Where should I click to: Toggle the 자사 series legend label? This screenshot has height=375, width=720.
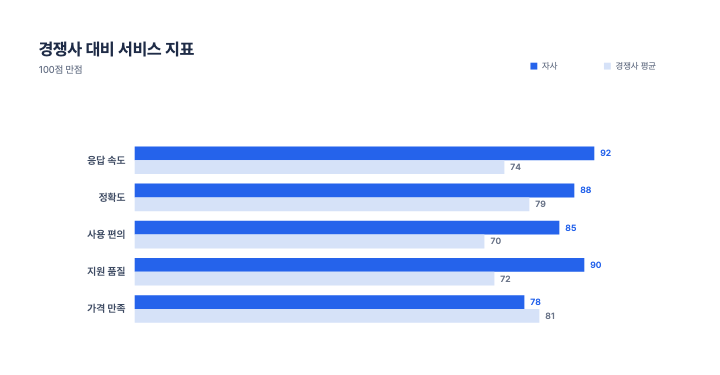[x=549, y=66]
